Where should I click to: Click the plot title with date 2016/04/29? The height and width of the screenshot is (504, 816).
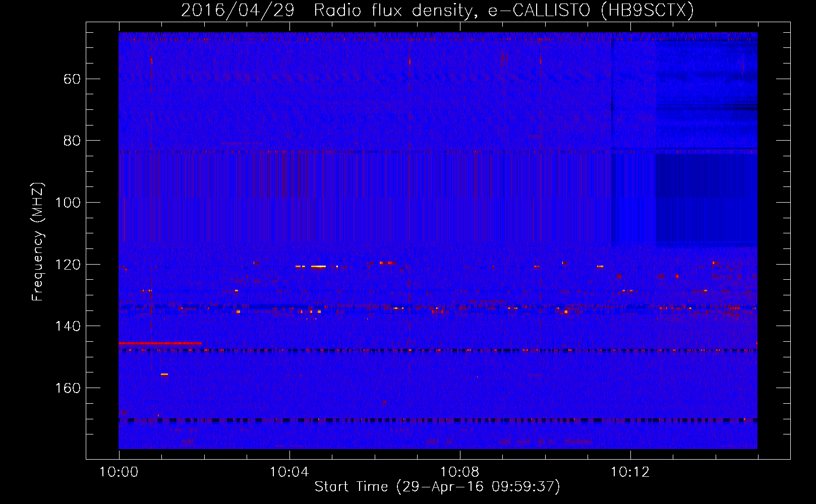[x=437, y=10]
